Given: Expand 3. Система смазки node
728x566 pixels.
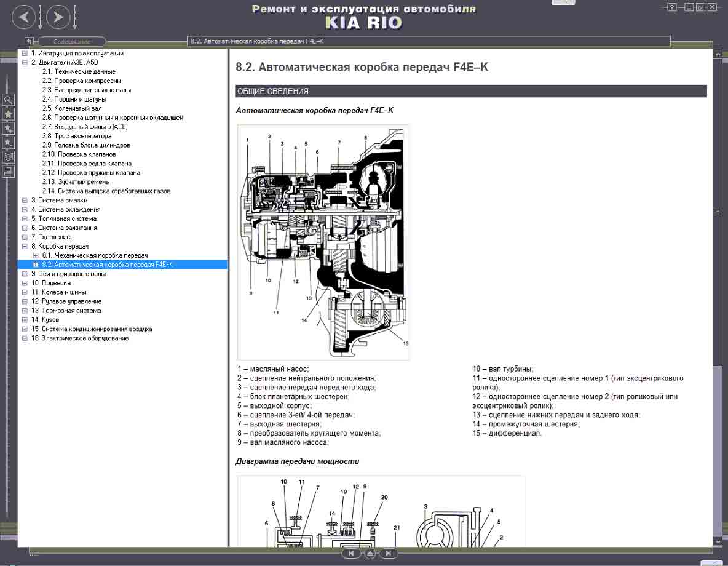Looking at the screenshot, I should click(25, 201).
